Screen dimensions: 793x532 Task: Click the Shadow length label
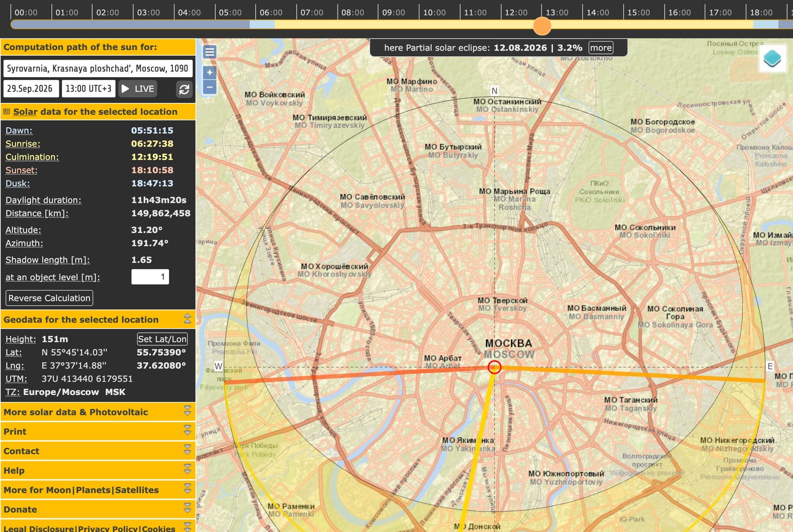[x=47, y=259]
